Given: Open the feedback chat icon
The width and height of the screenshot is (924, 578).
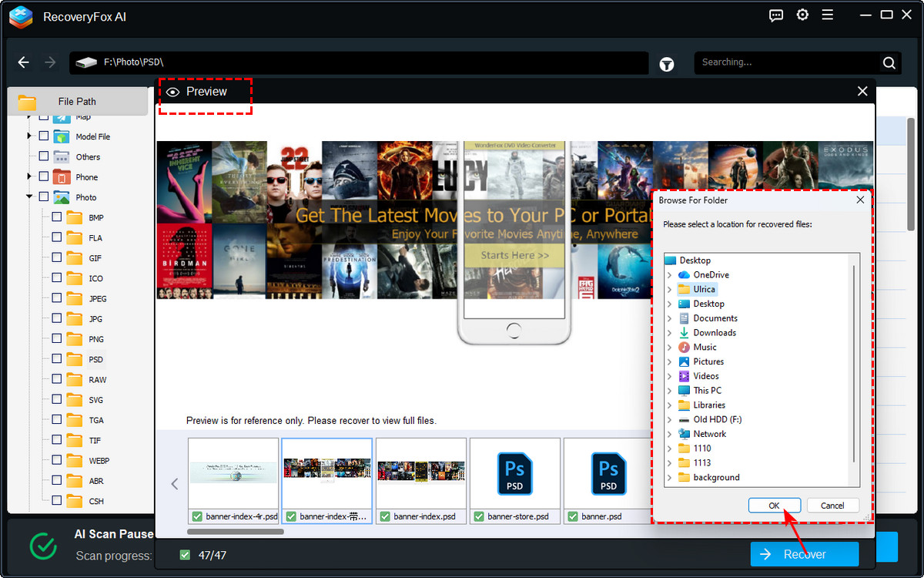Looking at the screenshot, I should (776, 15).
